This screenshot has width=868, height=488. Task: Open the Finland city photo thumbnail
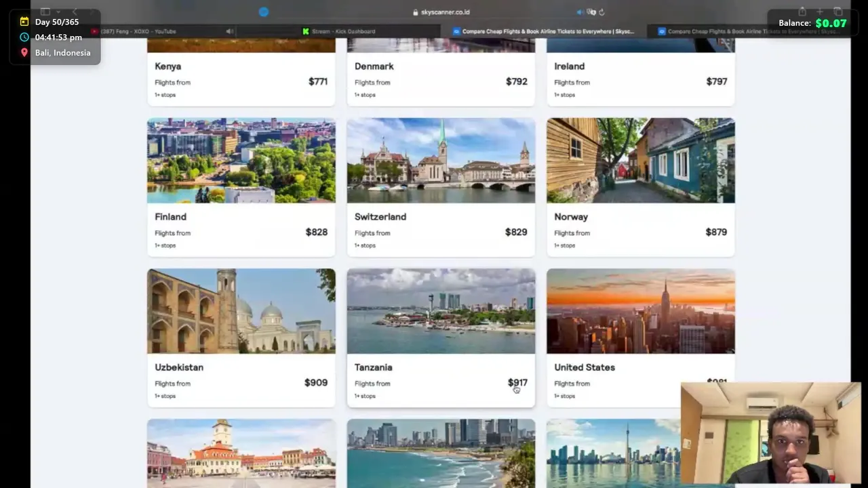coord(241,161)
